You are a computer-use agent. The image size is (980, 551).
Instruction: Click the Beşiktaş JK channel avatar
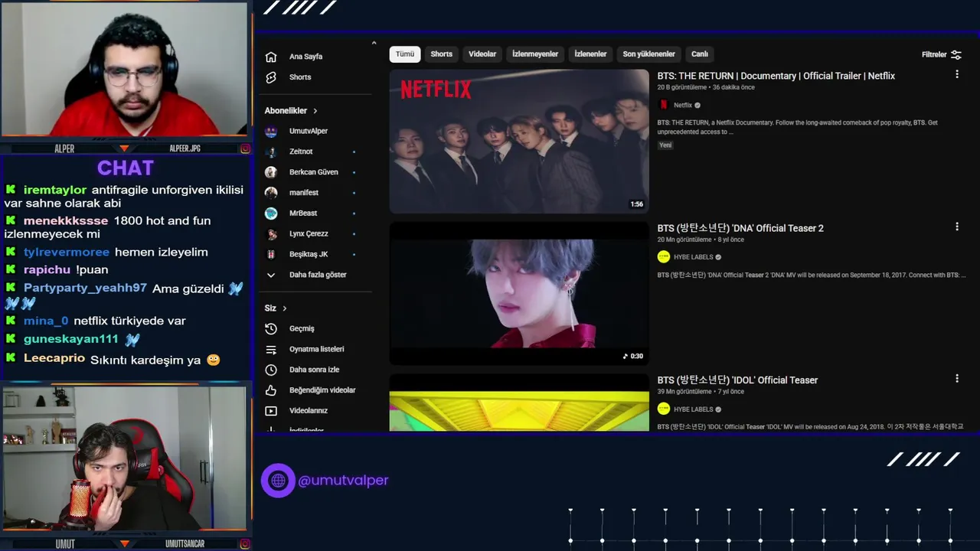(x=271, y=254)
